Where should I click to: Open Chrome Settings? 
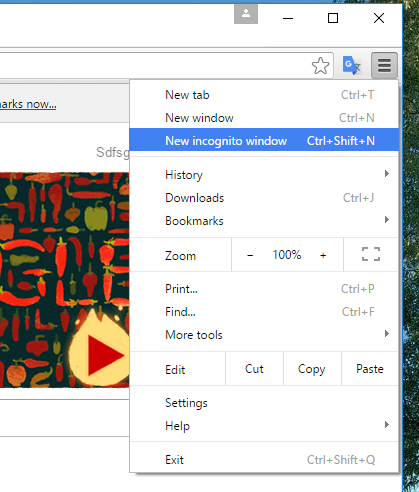pyautogui.click(x=264, y=403)
